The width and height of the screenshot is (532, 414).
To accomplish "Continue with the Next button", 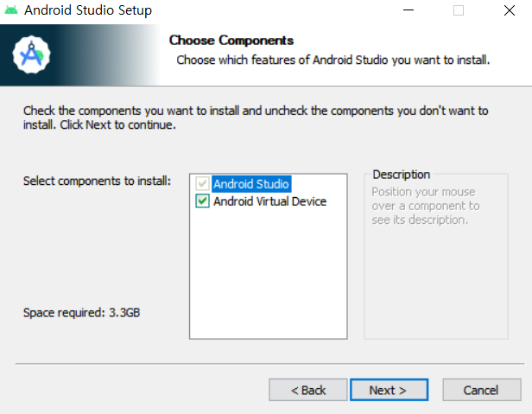I will point(389,390).
